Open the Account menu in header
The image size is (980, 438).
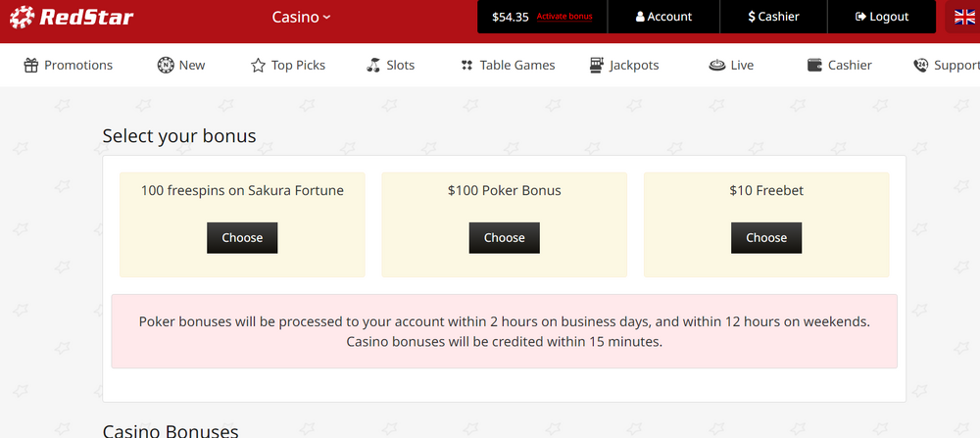click(x=663, y=17)
